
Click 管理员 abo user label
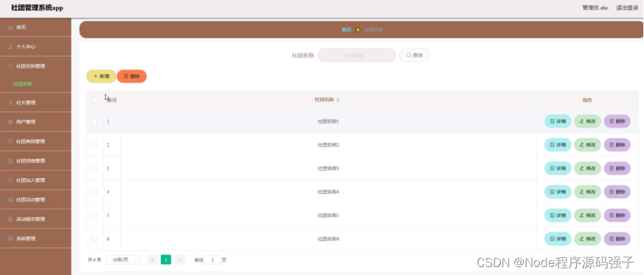point(595,8)
